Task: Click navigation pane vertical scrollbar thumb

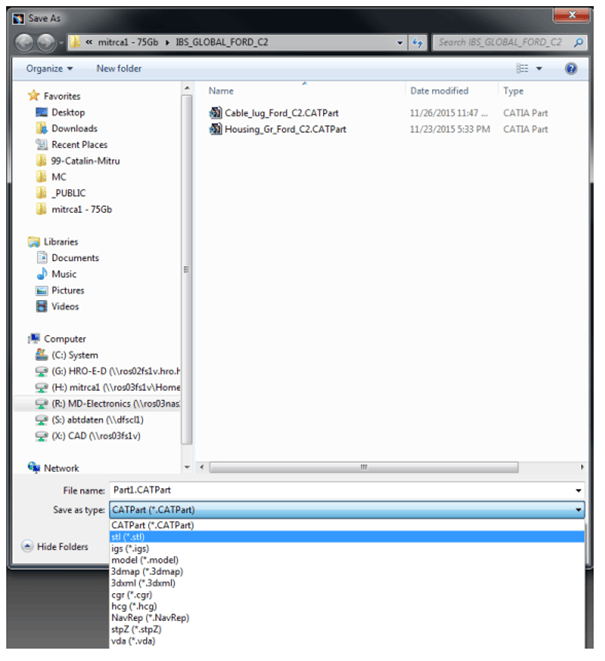Action: coord(187,269)
